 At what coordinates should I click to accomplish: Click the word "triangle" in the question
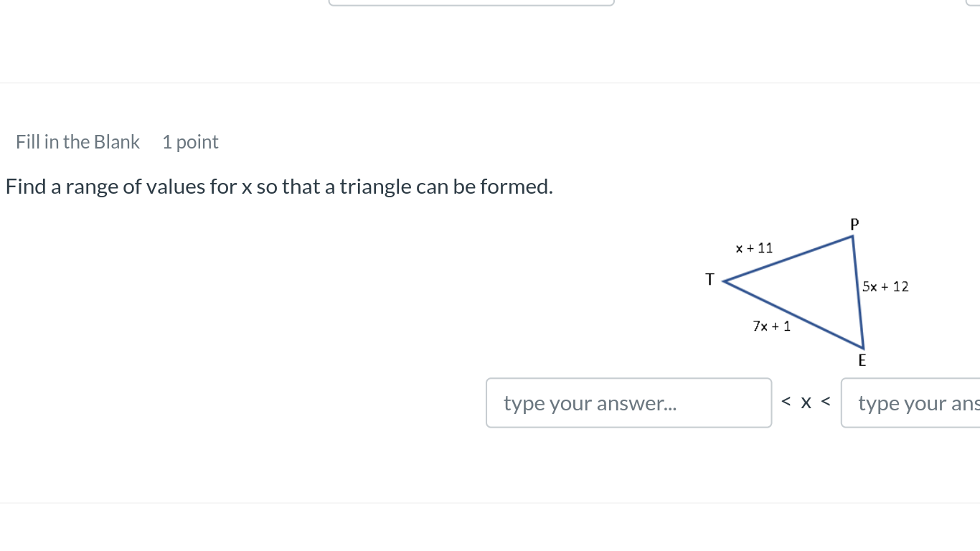point(375,187)
